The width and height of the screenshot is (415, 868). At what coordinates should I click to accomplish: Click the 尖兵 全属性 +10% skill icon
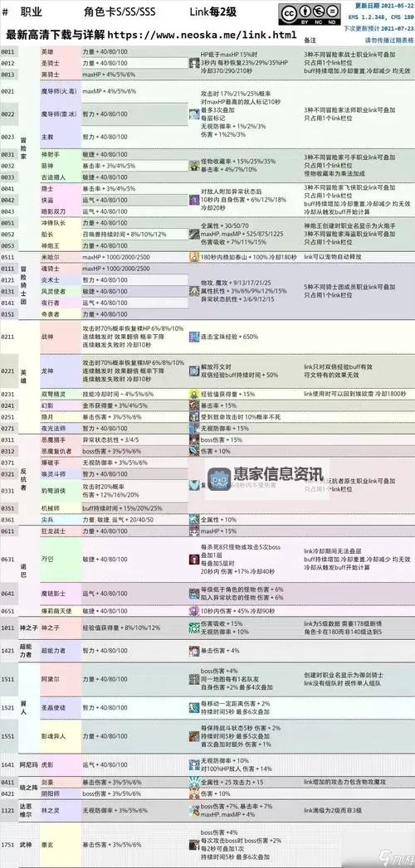[194, 519]
